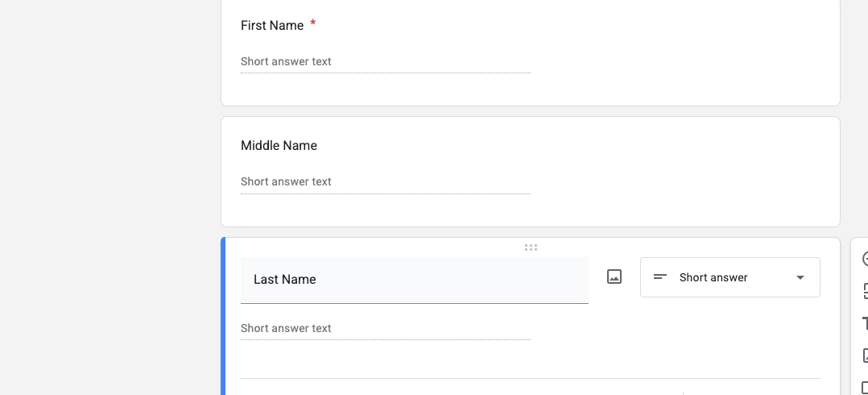Click the short answer lines icon in type selector
The width and height of the screenshot is (868, 395).
coord(660,277)
